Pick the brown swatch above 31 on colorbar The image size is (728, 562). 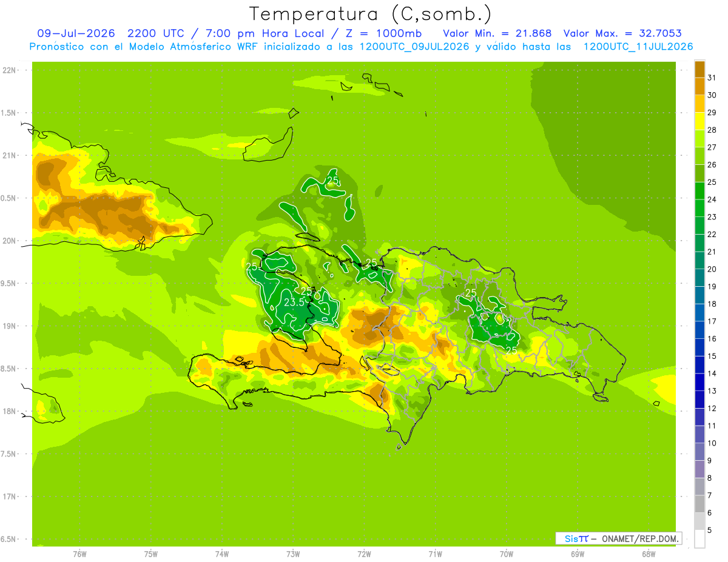699,69
